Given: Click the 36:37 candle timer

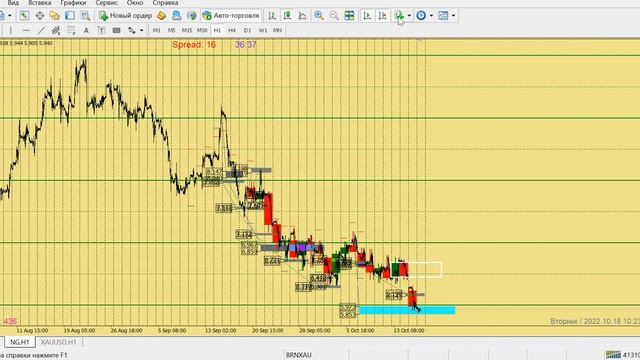Looking at the screenshot, I should coord(246,44).
